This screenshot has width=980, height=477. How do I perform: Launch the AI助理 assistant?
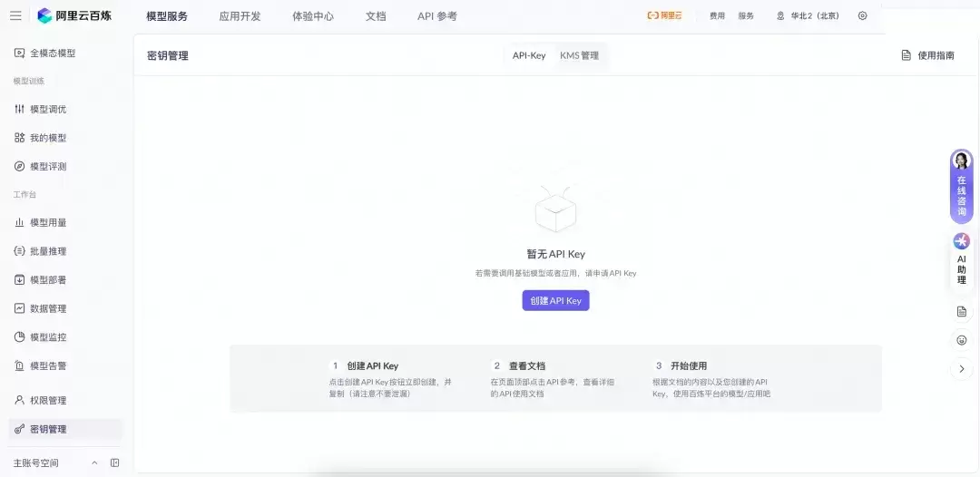961,259
